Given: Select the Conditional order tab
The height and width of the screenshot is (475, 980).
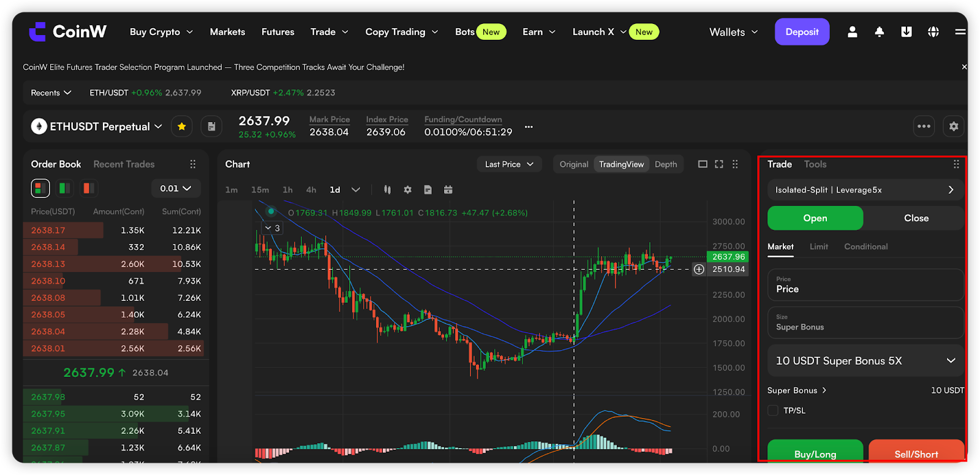Looking at the screenshot, I should tap(865, 246).
